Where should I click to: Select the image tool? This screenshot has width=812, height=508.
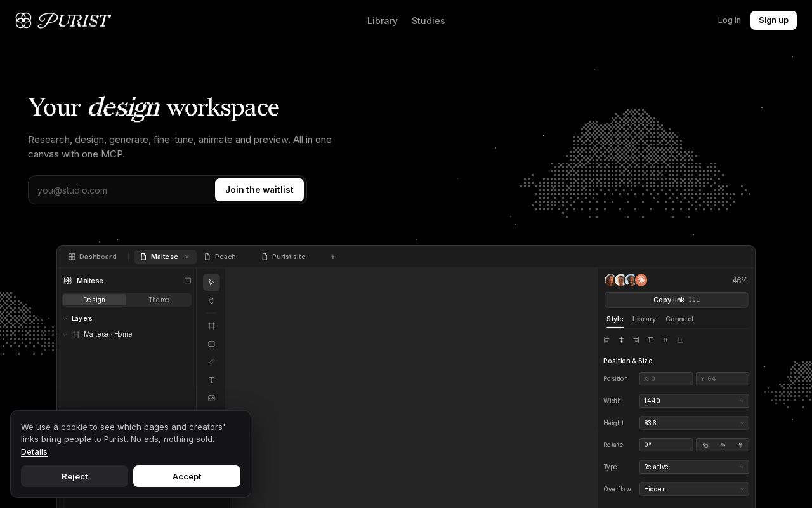click(211, 398)
